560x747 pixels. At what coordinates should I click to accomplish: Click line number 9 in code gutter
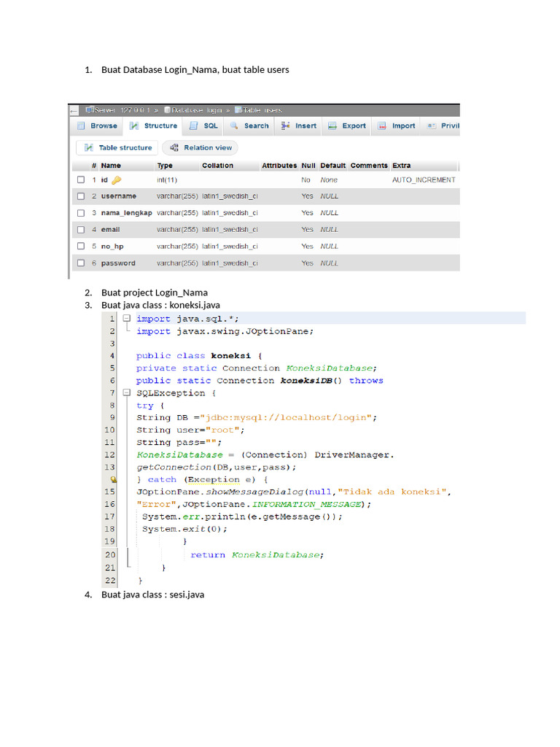[x=112, y=417]
